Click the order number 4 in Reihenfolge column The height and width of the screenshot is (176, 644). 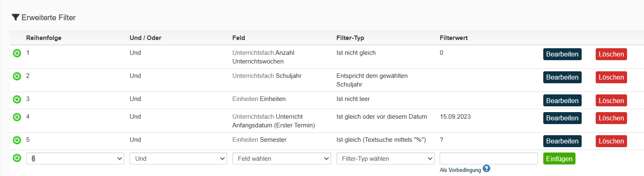click(28, 117)
